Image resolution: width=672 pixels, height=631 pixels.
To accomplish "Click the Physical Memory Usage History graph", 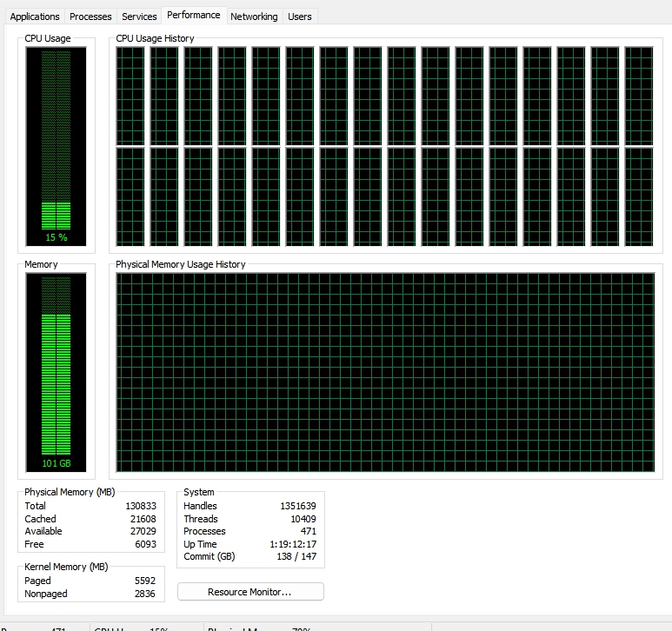I will (385, 372).
